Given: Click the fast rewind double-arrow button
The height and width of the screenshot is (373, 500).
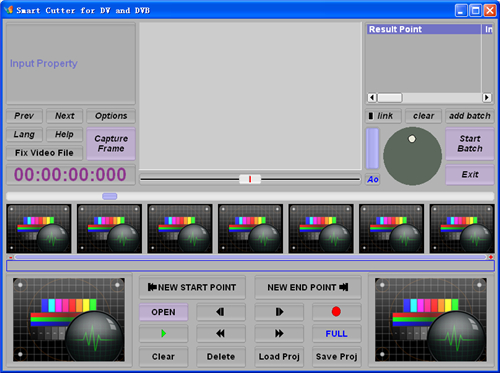Looking at the screenshot, I should click(221, 333).
